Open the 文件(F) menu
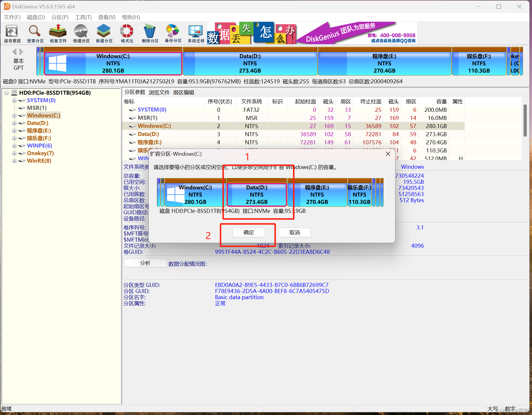Image resolution: width=532 pixels, height=415 pixels. 12,17
